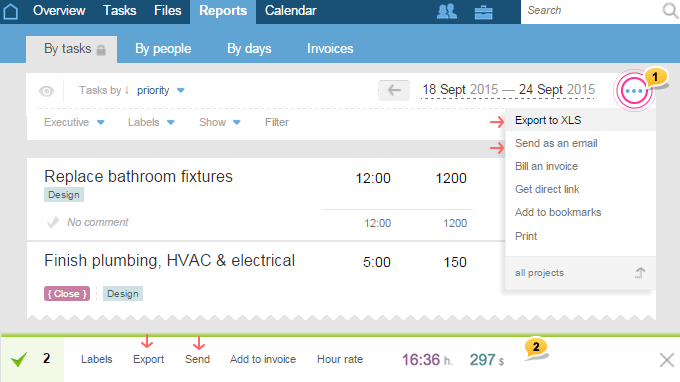
Task: Click the lock icon on By tasks tab
Action: click(101, 50)
